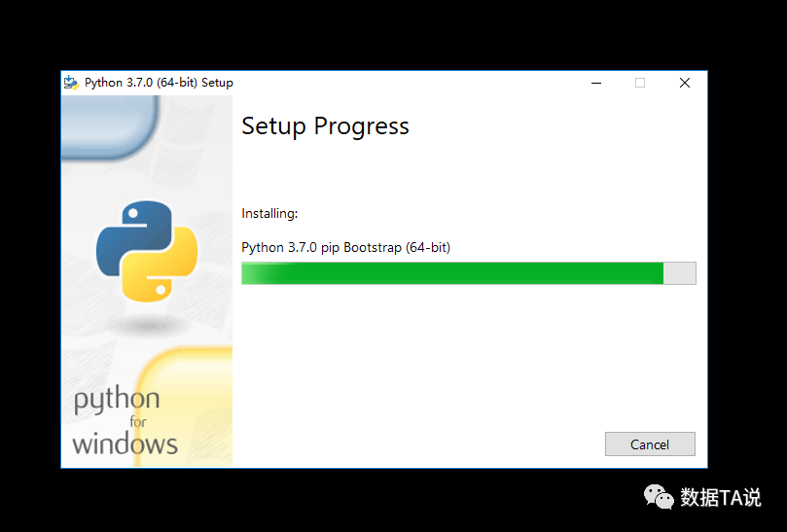Image resolution: width=787 pixels, height=532 pixels.
Task: Click the blue rounded shape in sidebar
Action: (x=111, y=127)
